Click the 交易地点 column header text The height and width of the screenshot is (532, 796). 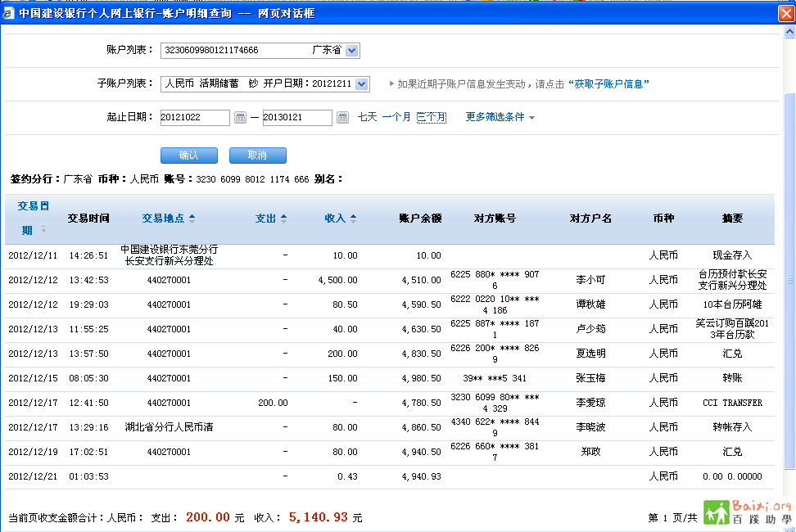(163, 219)
